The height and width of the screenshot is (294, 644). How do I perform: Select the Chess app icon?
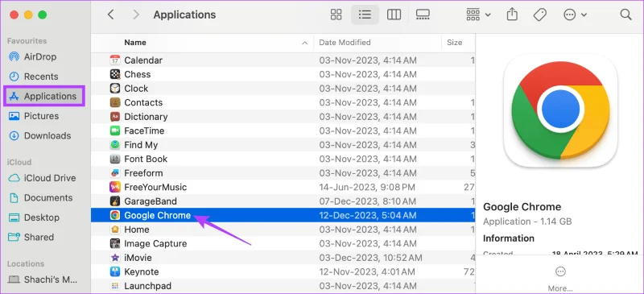coord(115,74)
